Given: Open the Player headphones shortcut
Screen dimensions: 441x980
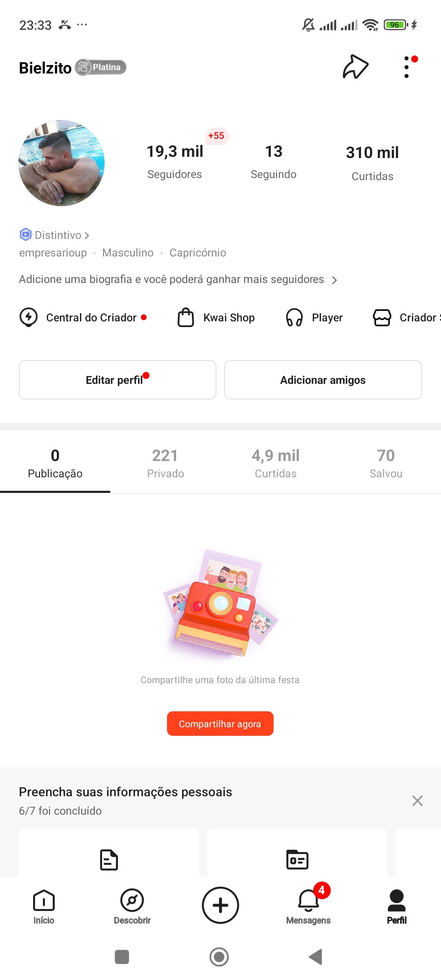Looking at the screenshot, I should (x=294, y=317).
